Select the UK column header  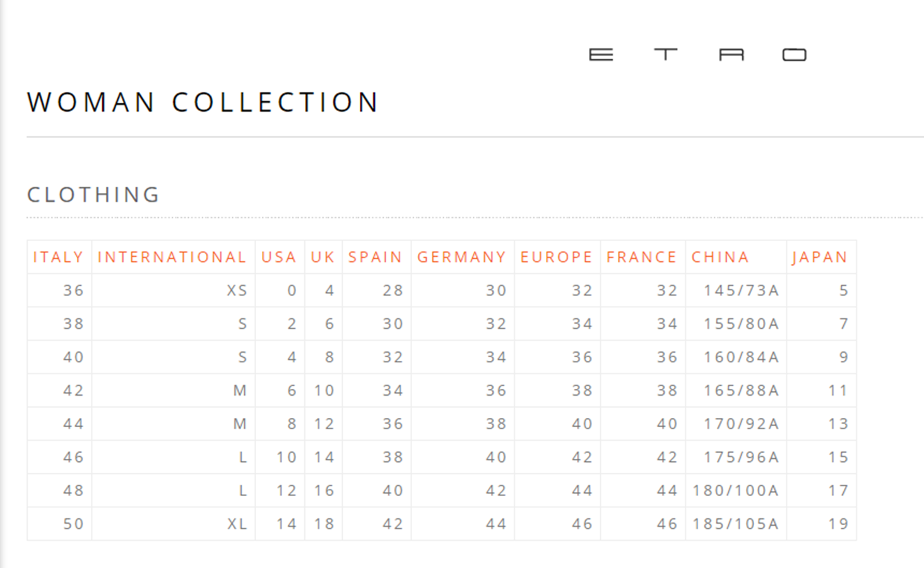pyautogui.click(x=323, y=257)
